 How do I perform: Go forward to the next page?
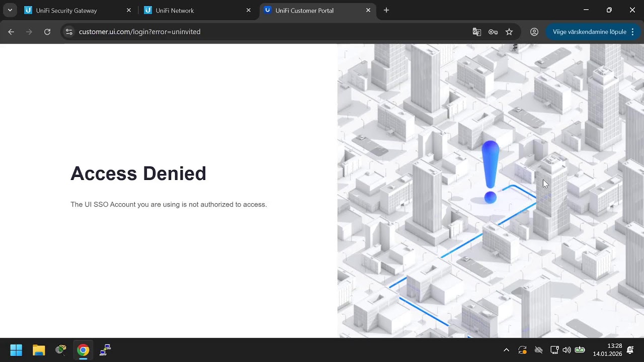tap(29, 32)
